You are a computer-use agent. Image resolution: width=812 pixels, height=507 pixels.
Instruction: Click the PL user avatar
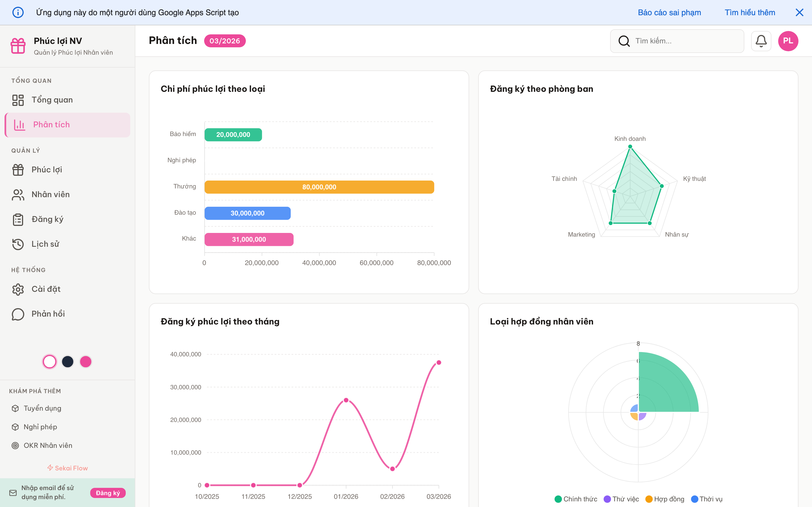788,41
